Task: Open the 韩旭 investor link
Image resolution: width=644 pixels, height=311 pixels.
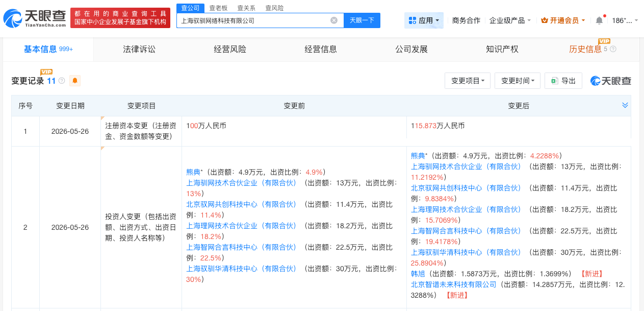Action: pos(418,274)
